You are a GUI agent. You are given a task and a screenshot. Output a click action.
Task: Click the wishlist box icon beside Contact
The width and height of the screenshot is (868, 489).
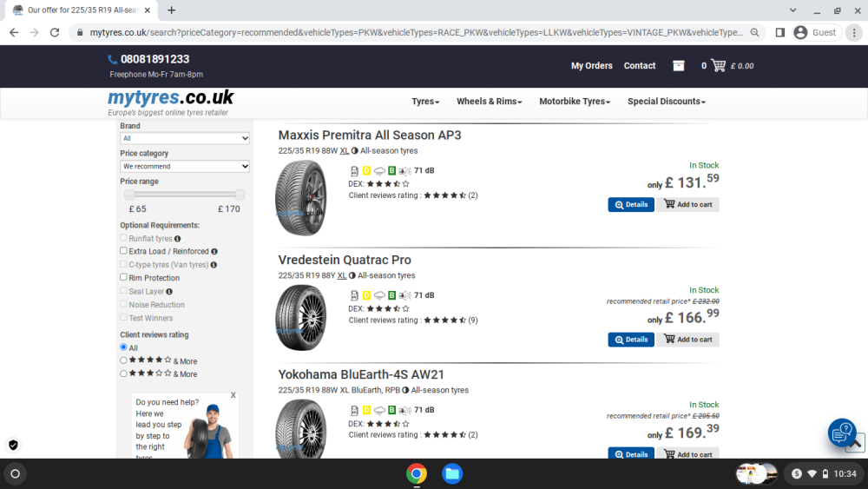(678, 65)
